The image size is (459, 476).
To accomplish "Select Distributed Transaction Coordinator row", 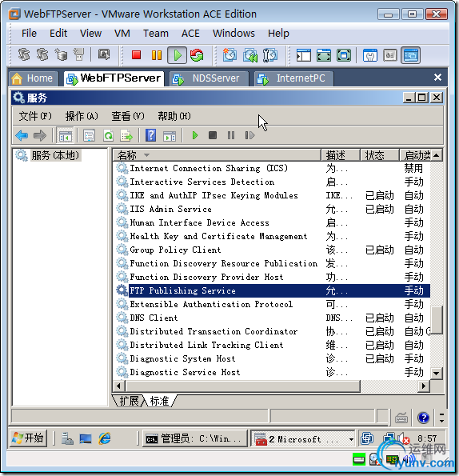I will [x=272, y=331].
